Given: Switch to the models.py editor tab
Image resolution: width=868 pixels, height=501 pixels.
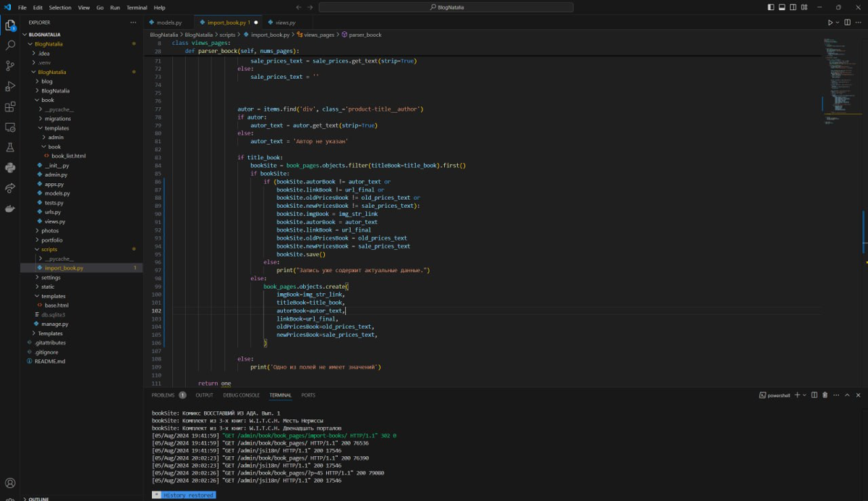Looking at the screenshot, I should (169, 22).
